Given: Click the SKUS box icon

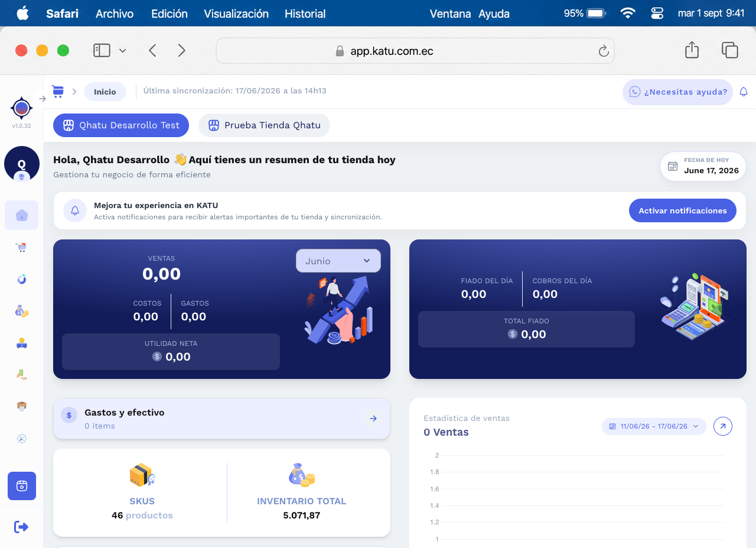Looking at the screenshot, I should point(142,475).
